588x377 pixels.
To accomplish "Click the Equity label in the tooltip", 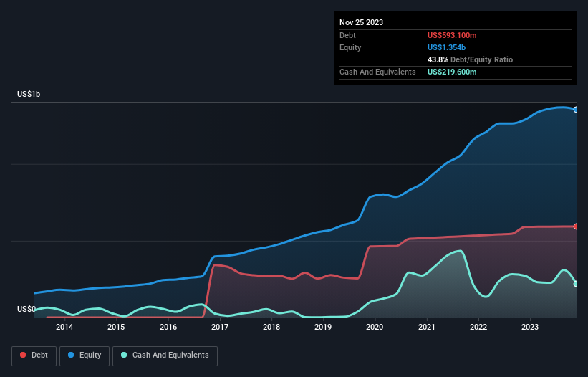I will click(350, 47).
